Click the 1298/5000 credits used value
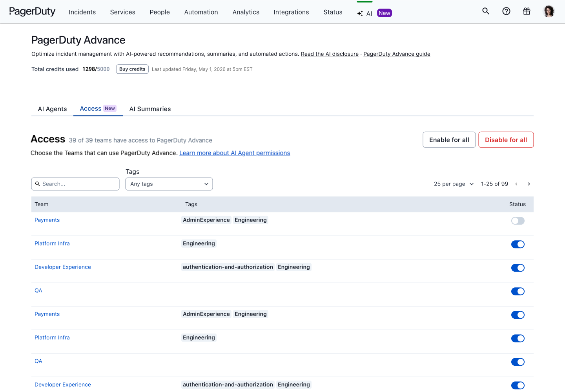565x392 pixels. pyautogui.click(x=96, y=69)
